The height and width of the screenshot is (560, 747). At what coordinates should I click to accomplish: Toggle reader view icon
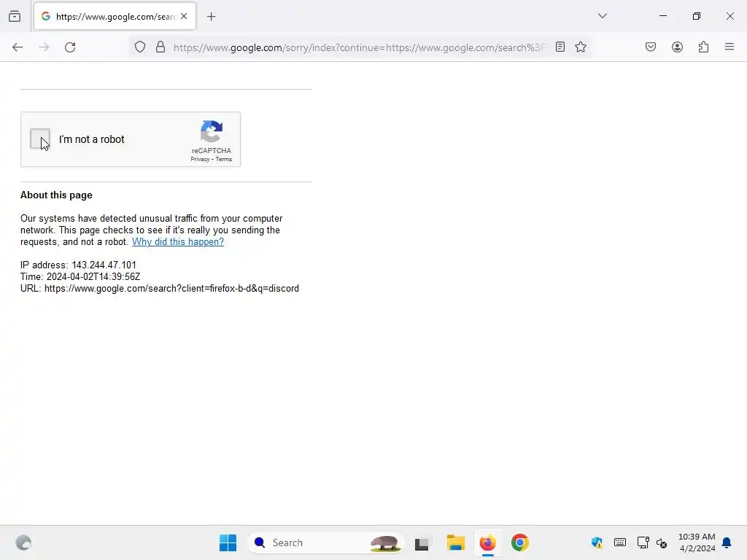point(560,47)
